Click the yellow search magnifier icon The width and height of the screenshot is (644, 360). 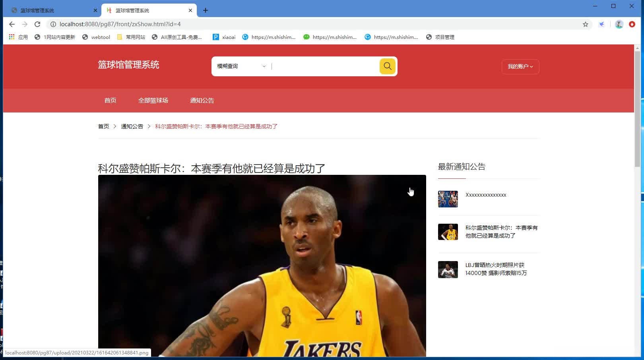pyautogui.click(x=387, y=66)
